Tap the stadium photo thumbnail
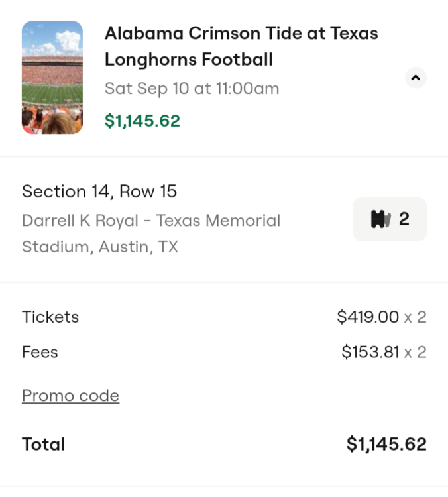Image resolution: width=448 pixels, height=497 pixels. [52, 78]
